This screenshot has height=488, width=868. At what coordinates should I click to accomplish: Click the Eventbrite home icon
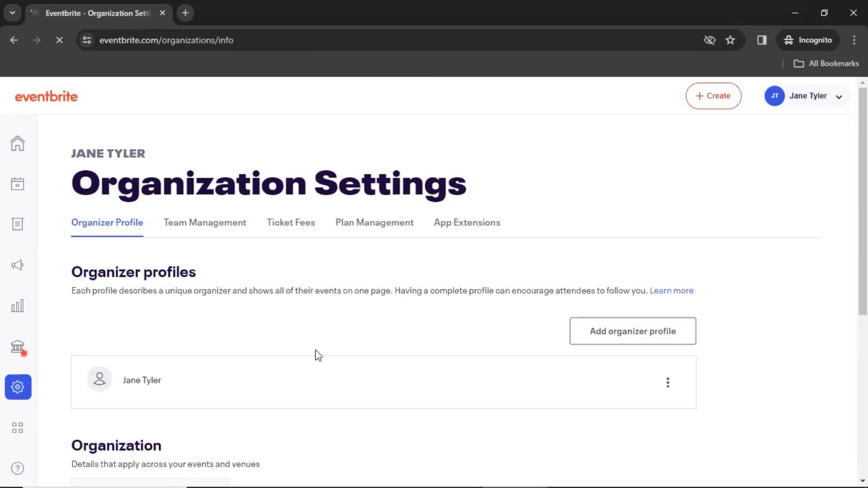[17, 144]
